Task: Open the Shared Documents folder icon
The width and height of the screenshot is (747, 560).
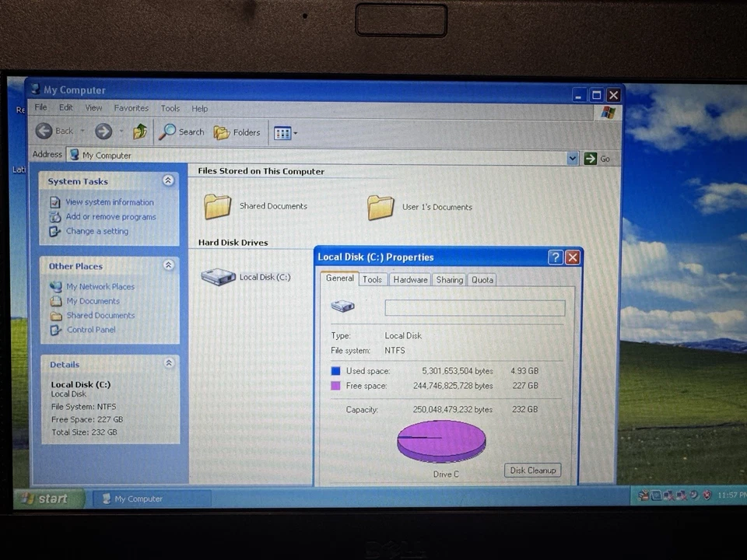Action: (x=218, y=205)
